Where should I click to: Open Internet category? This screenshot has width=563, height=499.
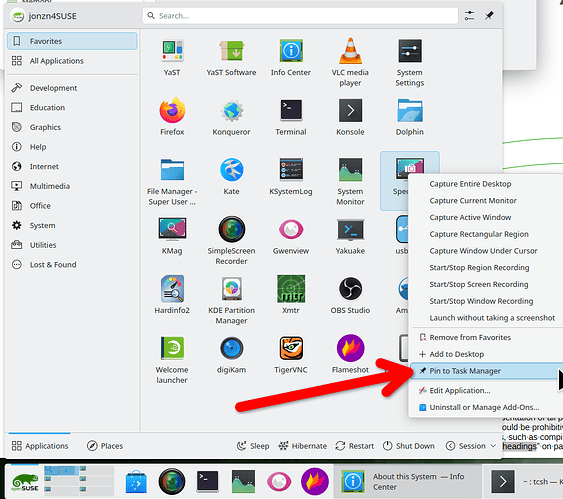point(72,166)
